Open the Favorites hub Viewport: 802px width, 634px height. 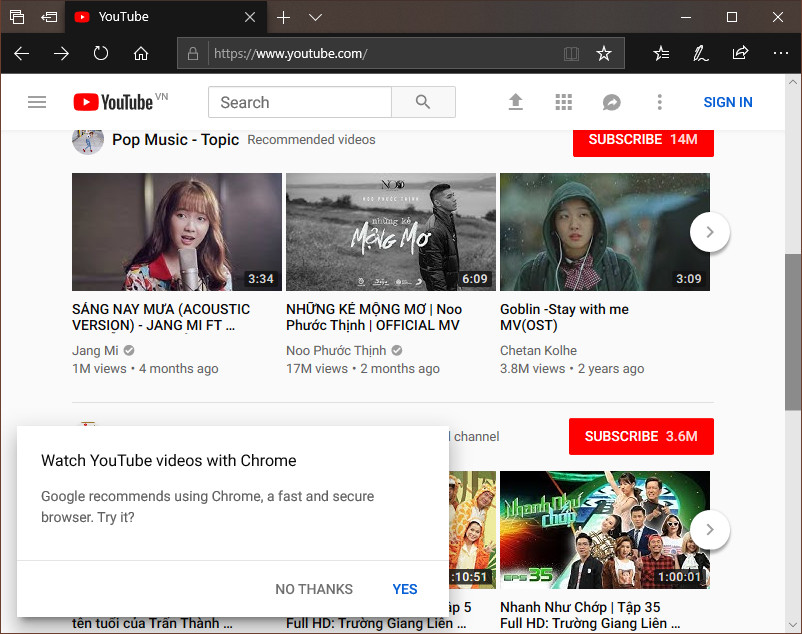(x=661, y=53)
